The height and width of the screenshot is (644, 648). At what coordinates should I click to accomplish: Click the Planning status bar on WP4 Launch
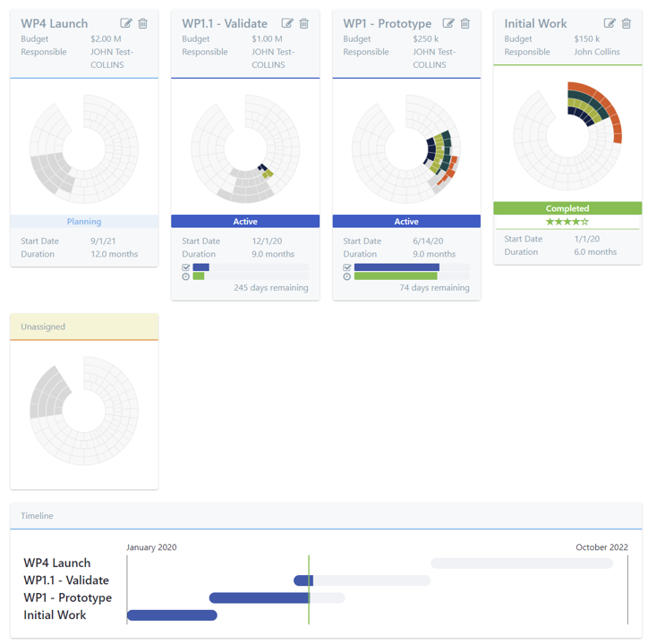point(84,221)
